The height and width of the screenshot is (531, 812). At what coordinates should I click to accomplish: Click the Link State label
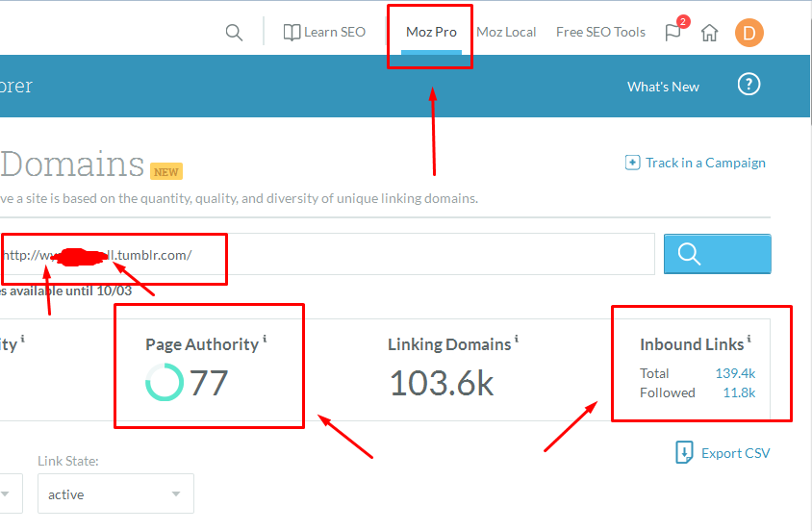click(68, 461)
